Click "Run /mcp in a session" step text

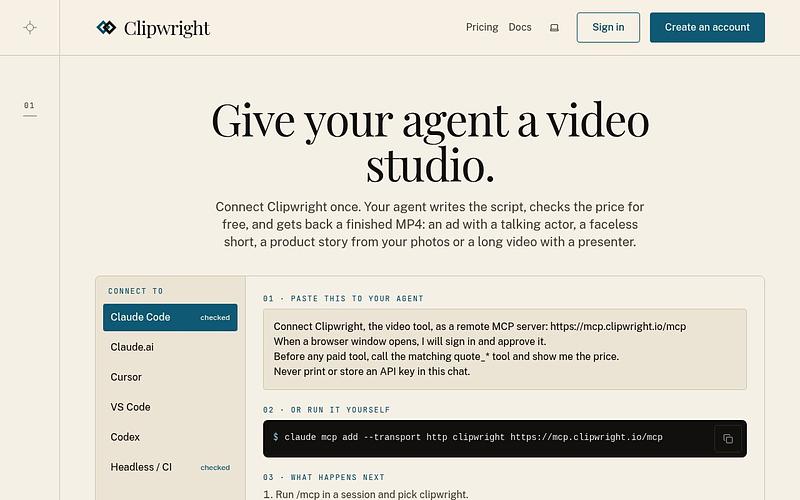366,494
